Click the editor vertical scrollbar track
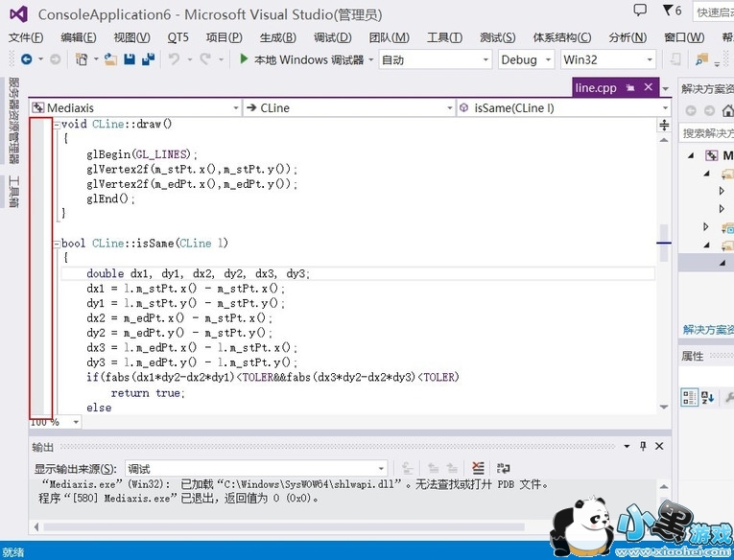The height and width of the screenshot is (560, 734). click(x=664, y=316)
